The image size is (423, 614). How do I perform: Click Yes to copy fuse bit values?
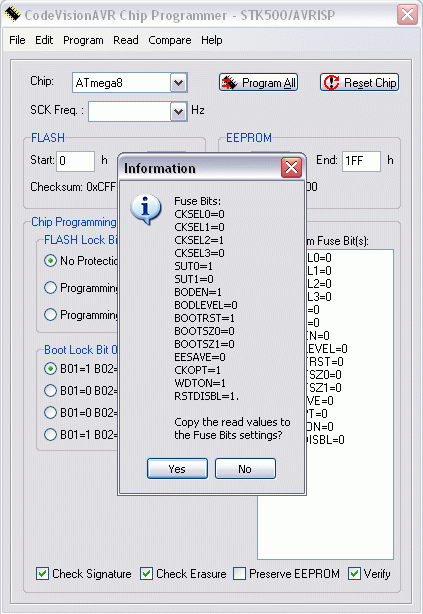pyautogui.click(x=177, y=469)
